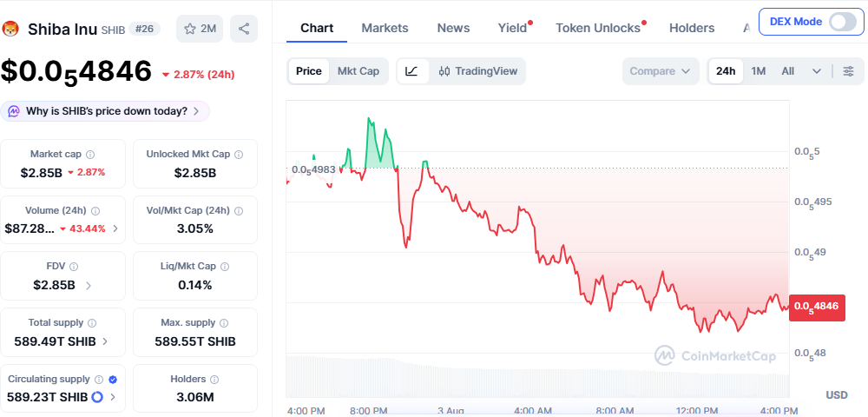Click the 0.0₅4983 opening price marker
This screenshot has height=417, width=868.
click(314, 169)
